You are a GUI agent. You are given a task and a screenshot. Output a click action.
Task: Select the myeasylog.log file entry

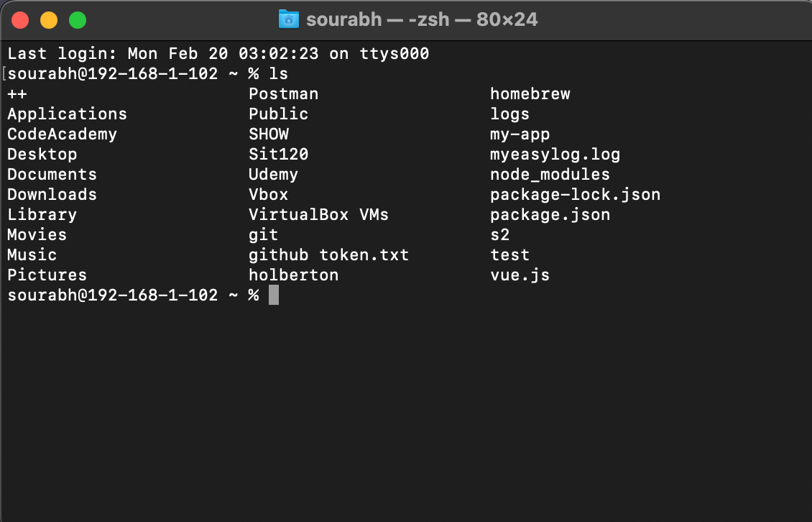(x=555, y=154)
